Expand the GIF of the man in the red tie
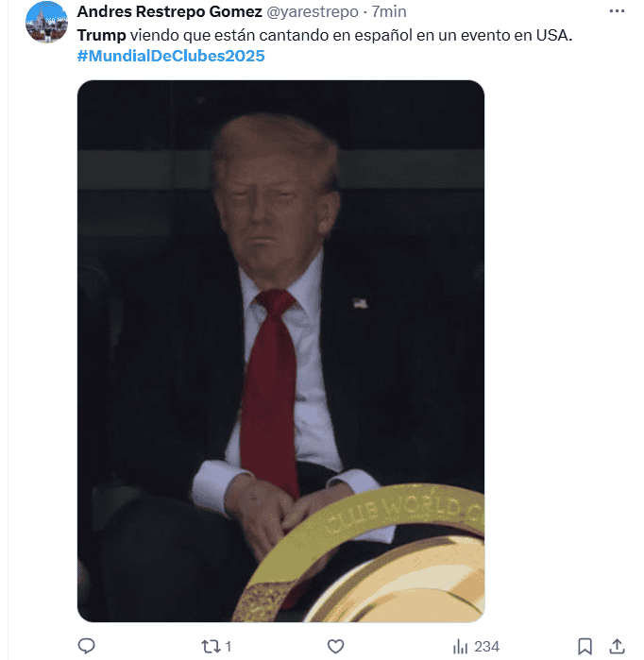 pos(280,351)
